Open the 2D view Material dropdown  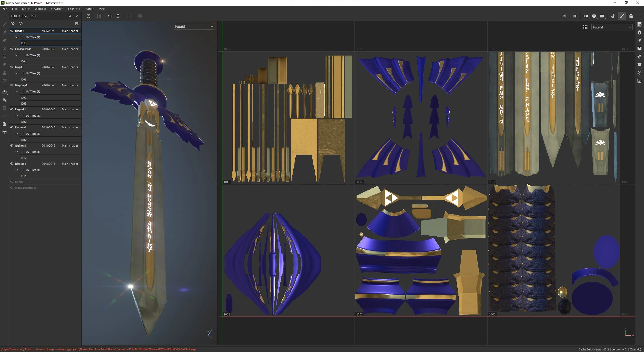pyautogui.click(x=612, y=27)
